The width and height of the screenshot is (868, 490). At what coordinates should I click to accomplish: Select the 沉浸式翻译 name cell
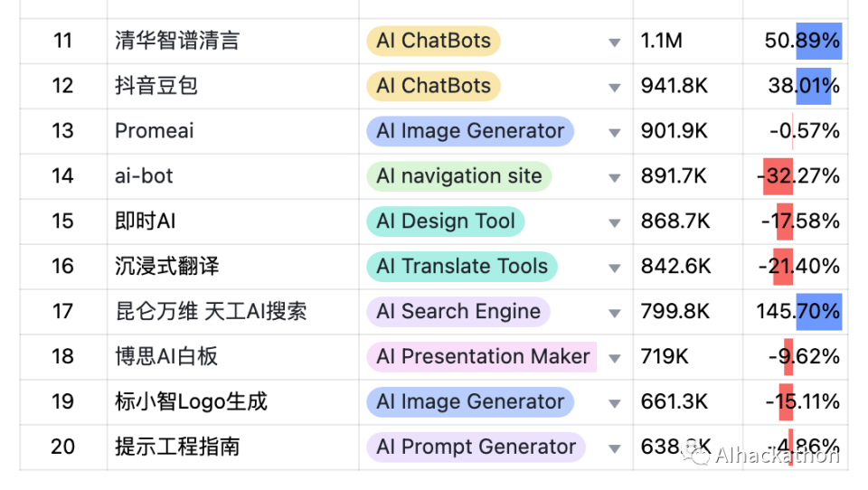(x=167, y=267)
